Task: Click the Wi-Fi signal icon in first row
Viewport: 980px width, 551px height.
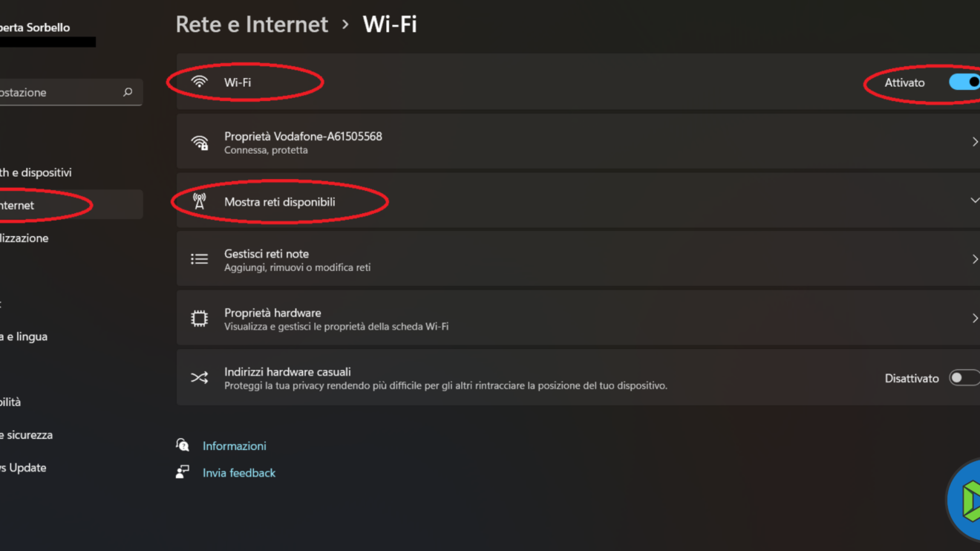Action: [x=199, y=82]
